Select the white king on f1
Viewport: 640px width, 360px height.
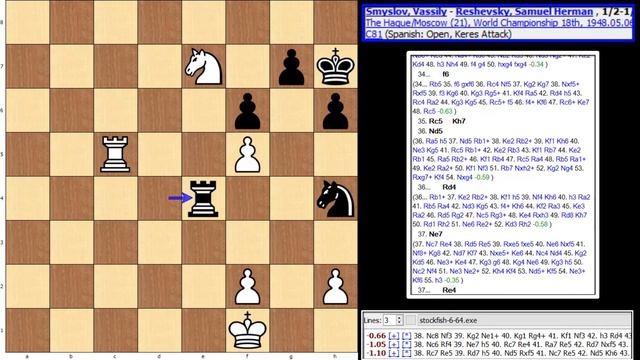click(x=247, y=330)
